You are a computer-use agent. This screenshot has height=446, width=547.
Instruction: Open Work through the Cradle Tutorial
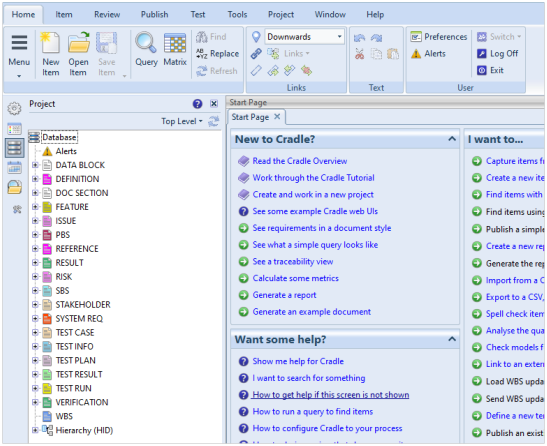coord(313,178)
